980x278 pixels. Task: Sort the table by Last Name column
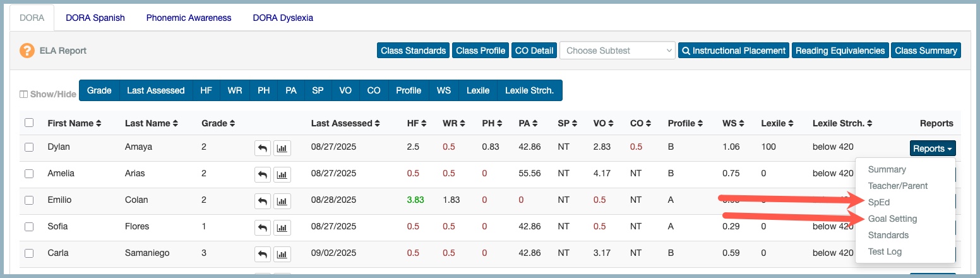151,124
